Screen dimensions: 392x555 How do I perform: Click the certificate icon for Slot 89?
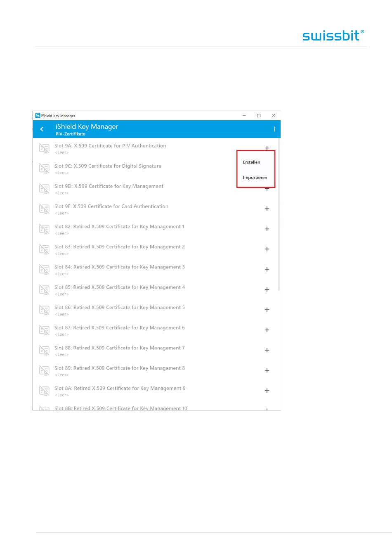tap(44, 371)
